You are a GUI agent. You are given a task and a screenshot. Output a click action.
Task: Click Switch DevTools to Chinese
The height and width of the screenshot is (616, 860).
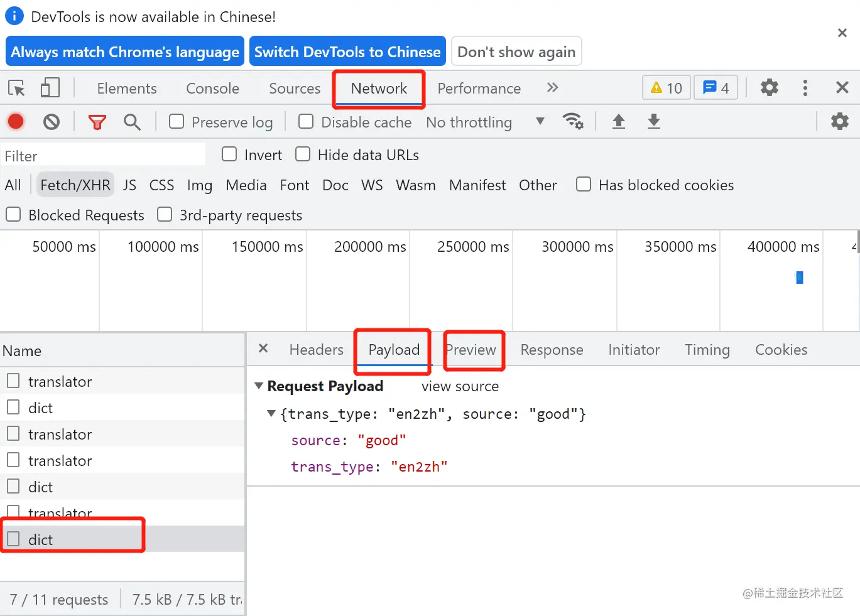point(347,51)
